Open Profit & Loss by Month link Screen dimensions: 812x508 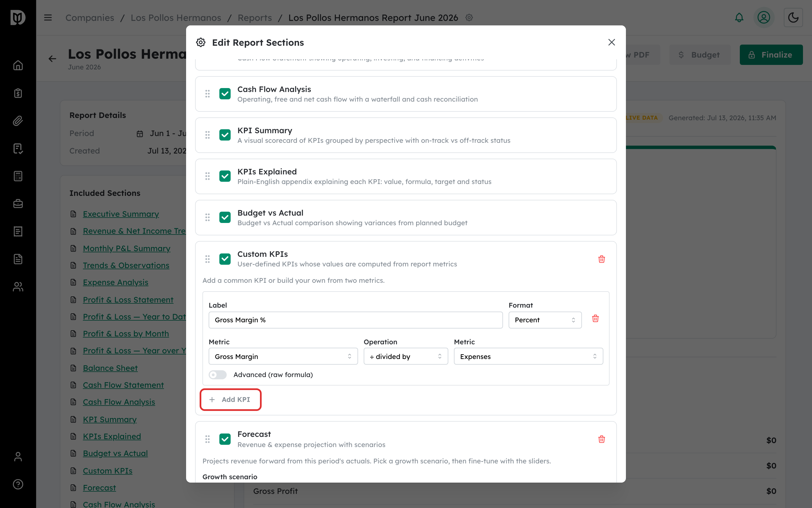pos(126,334)
